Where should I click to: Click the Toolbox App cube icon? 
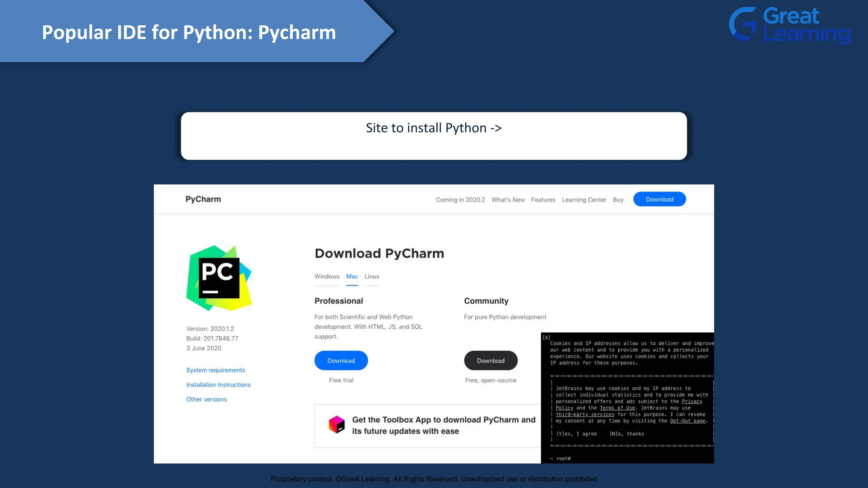(x=337, y=424)
